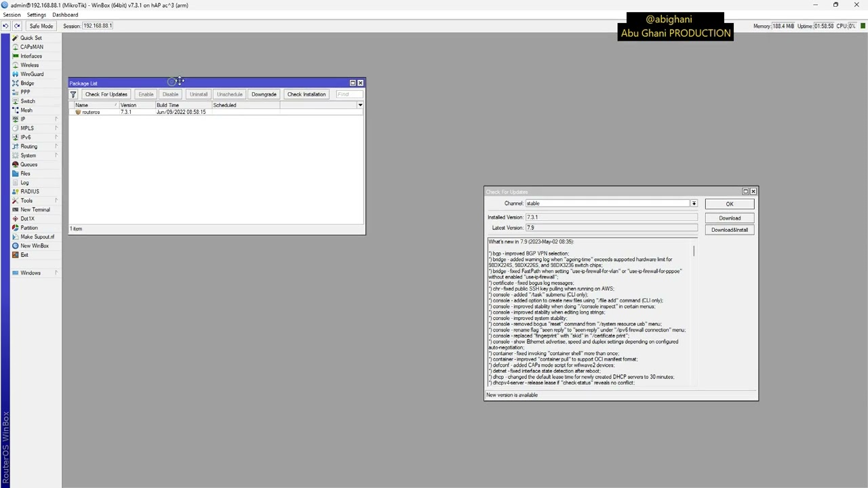The width and height of the screenshot is (868, 488).
Task: Click the Scheduled column header
Action: point(245,105)
